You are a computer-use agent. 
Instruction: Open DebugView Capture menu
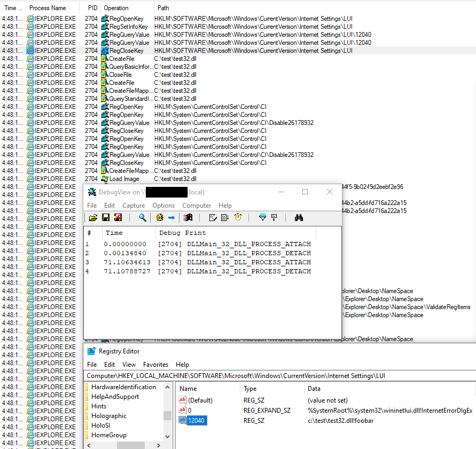click(x=134, y=206)
